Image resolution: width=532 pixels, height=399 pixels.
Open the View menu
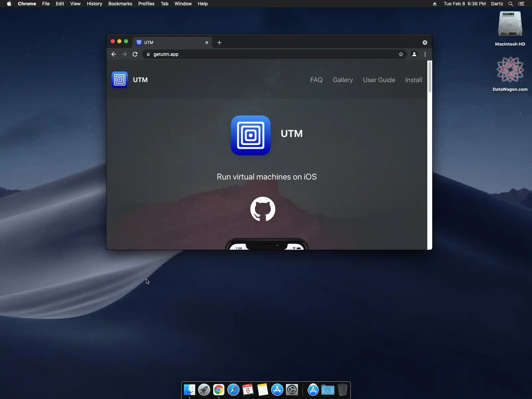pos(75,4)
